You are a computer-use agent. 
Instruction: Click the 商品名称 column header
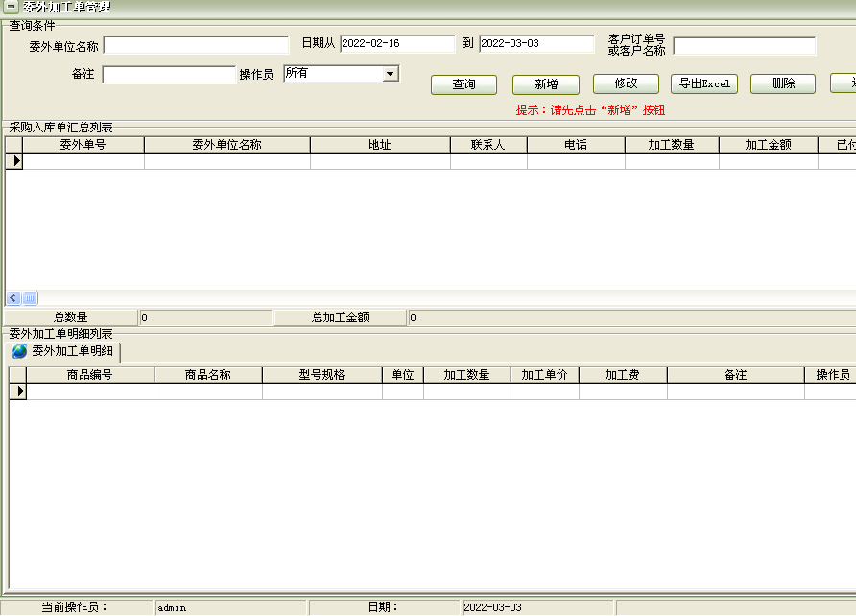208,375
